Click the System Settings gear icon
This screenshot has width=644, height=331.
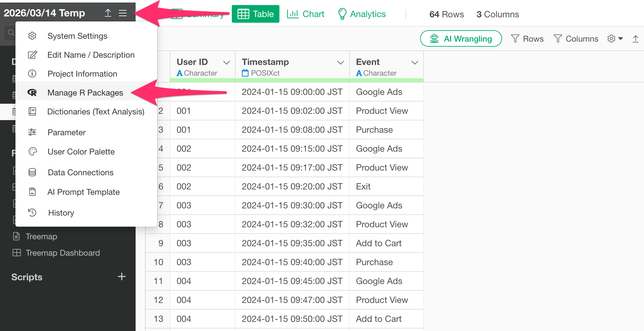32,36
